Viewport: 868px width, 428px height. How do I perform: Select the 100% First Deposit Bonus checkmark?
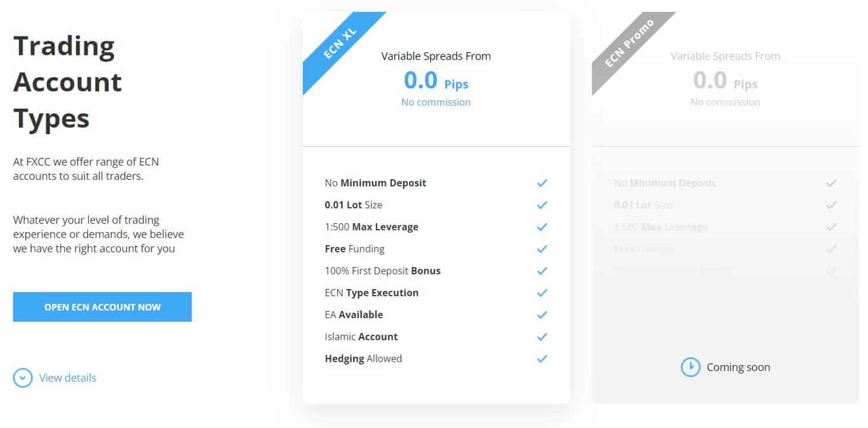(541, 271)
